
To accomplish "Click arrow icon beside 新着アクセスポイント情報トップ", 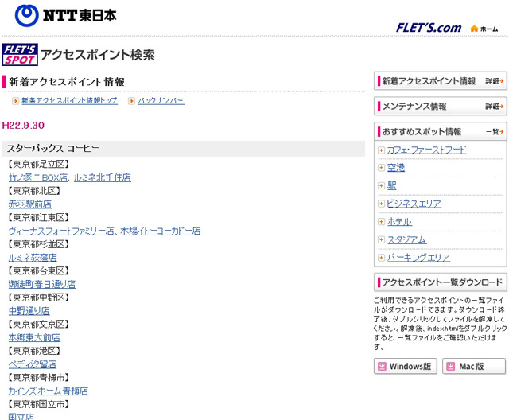I will coord(15,101).
